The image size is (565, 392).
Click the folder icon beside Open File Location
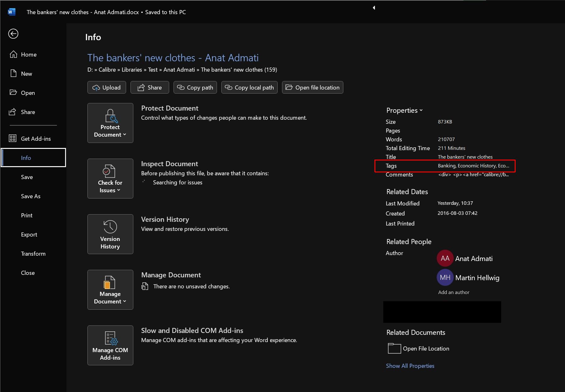394,348
